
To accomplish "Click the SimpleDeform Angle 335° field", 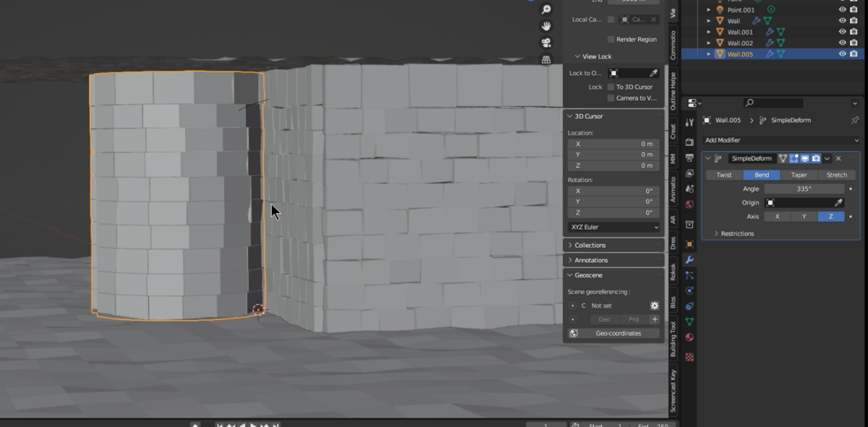I will click(804, 189).
